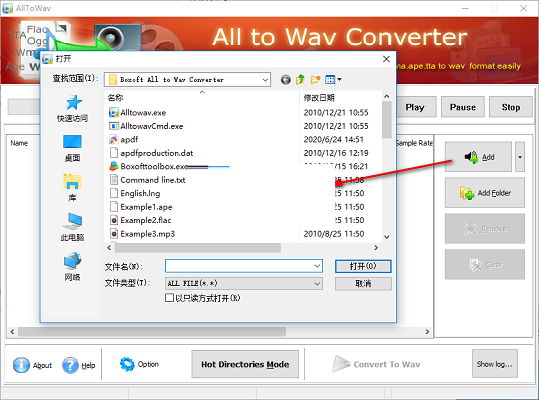This screenshot has height=400, width=539.
Task: Select Alltowav.exe in the file list
Action: pyautogui.click(x=143, y=113)
